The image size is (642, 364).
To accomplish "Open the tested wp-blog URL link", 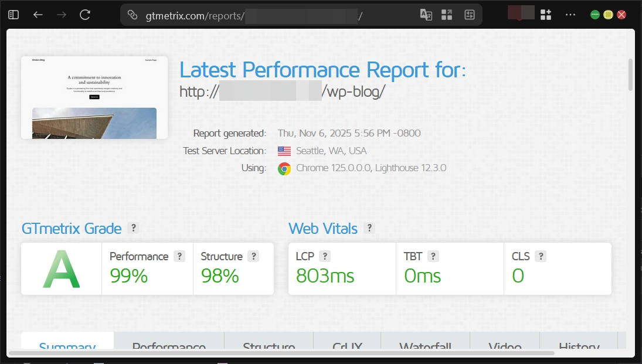I will coord(282,91).
